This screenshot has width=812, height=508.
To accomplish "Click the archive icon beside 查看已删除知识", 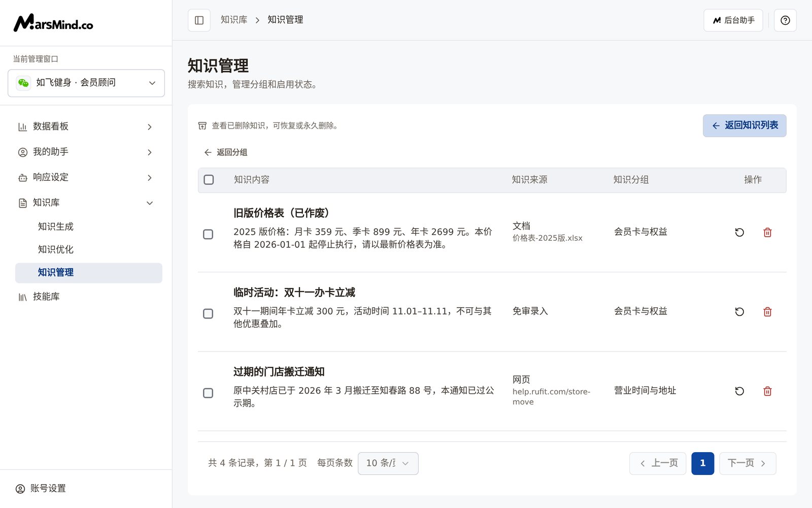I will pyautogui.click(x=202, y=125).
